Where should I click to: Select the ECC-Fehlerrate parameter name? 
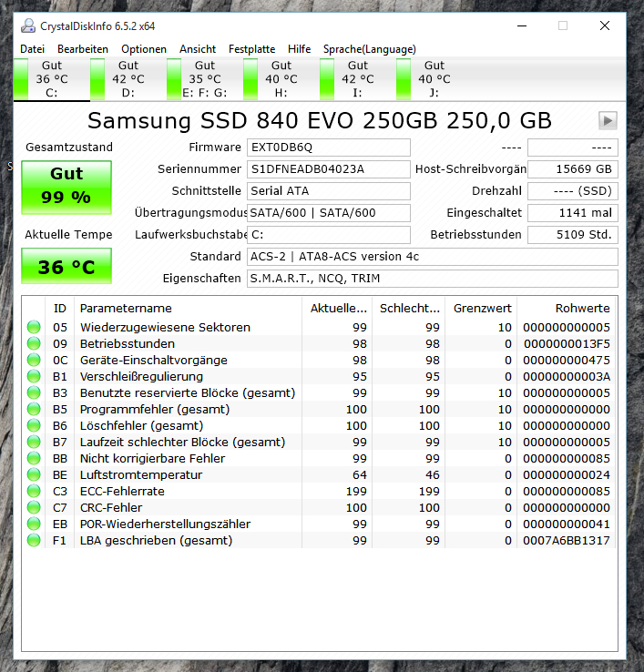click(x=122, y=491)
